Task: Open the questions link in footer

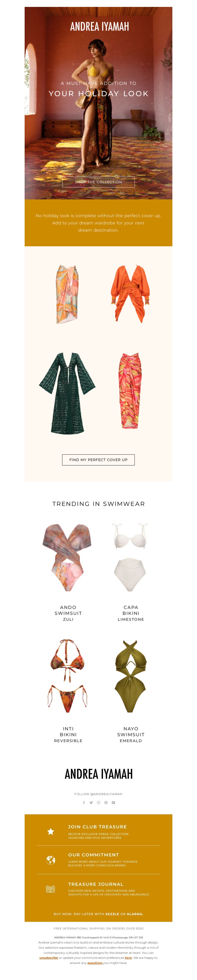Action: [95, 963]
